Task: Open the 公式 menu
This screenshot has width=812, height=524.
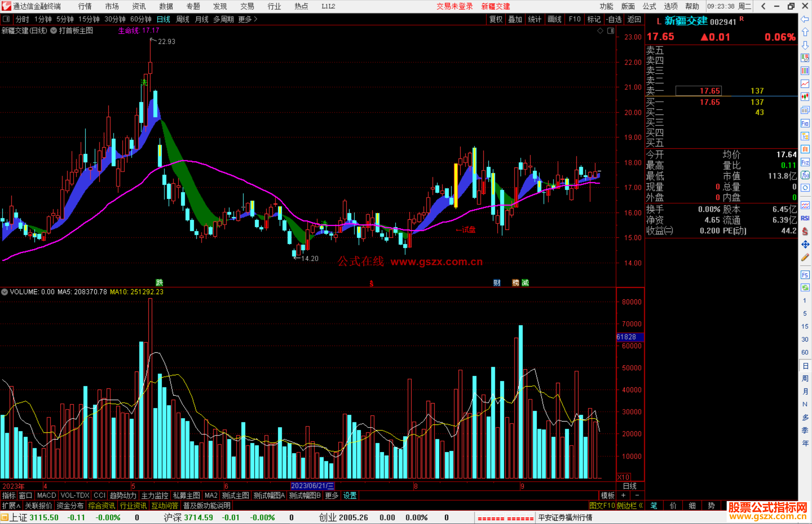Action: (x=649, y=6)
